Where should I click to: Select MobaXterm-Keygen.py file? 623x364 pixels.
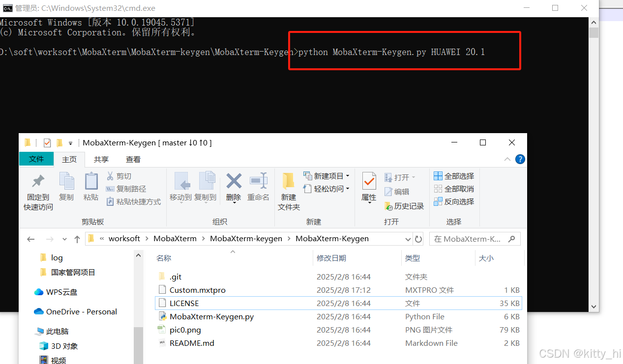pos(338,316)
